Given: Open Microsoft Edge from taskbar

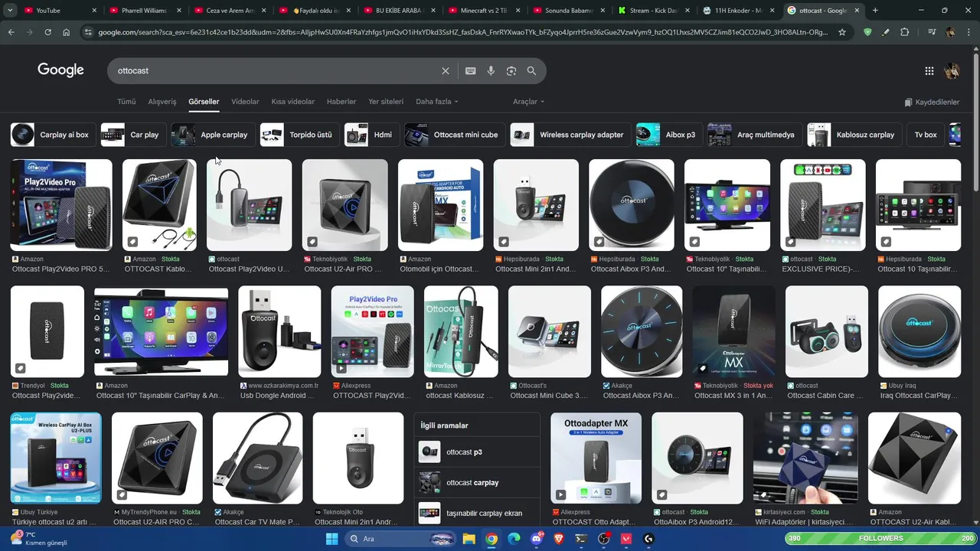Looking at the screenshot, I should 514,539.
